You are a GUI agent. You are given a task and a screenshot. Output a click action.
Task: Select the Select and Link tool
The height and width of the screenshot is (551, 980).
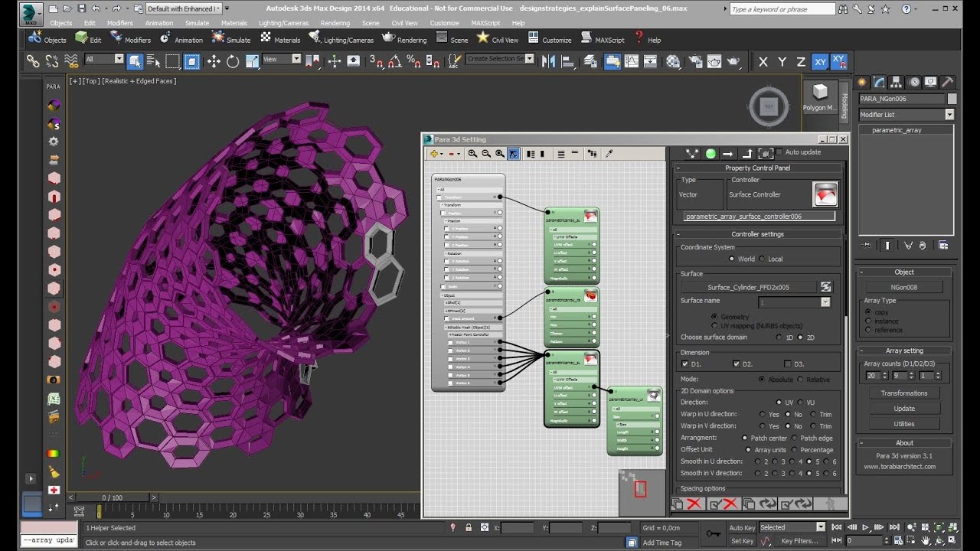(x=33, y=61)
